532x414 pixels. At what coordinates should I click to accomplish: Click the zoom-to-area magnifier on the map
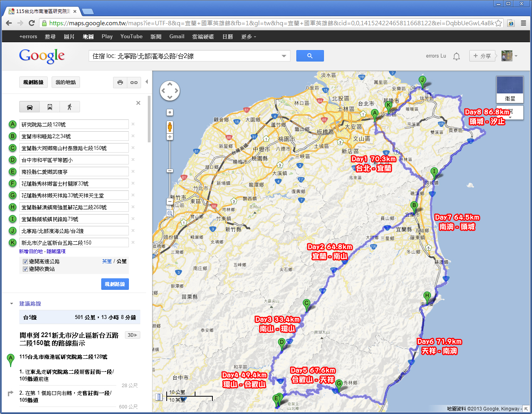point(170,213)
